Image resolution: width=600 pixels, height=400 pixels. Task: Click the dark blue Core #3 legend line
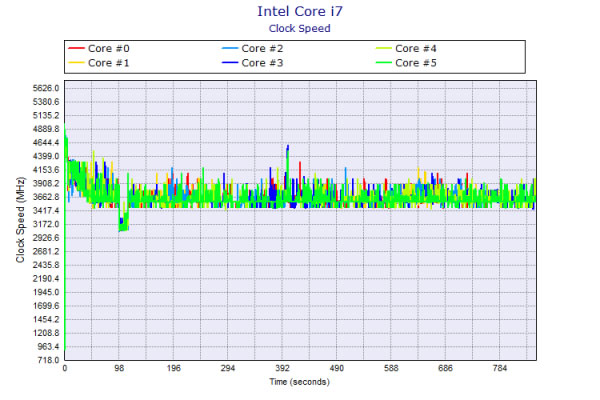[230, 63]
